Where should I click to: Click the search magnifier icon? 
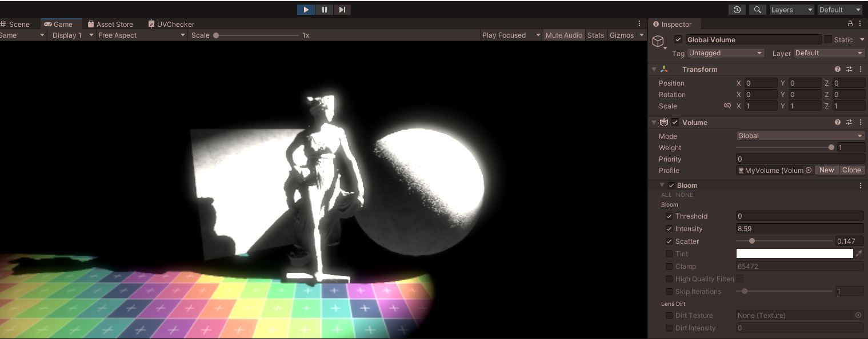coord(757,10)
